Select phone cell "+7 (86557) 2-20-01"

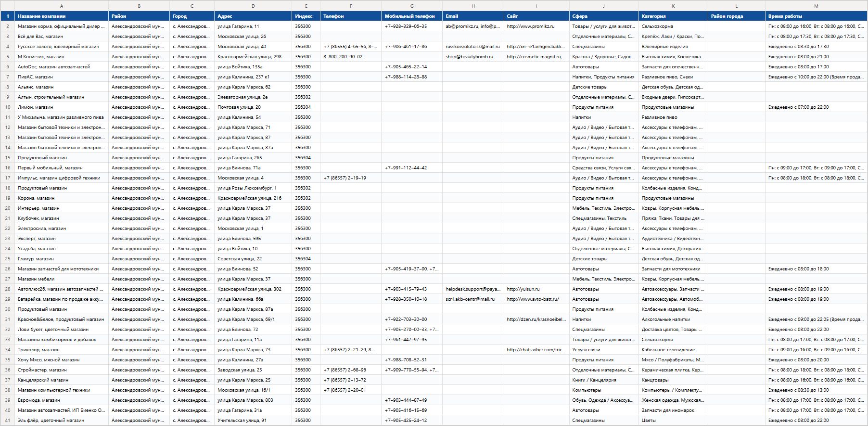[351, 390]
